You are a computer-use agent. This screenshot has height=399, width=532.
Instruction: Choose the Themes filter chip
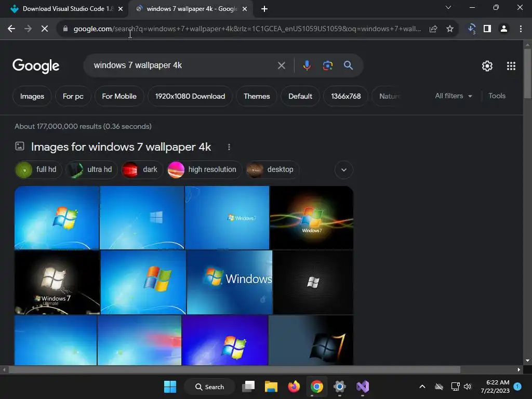[257, 96]
